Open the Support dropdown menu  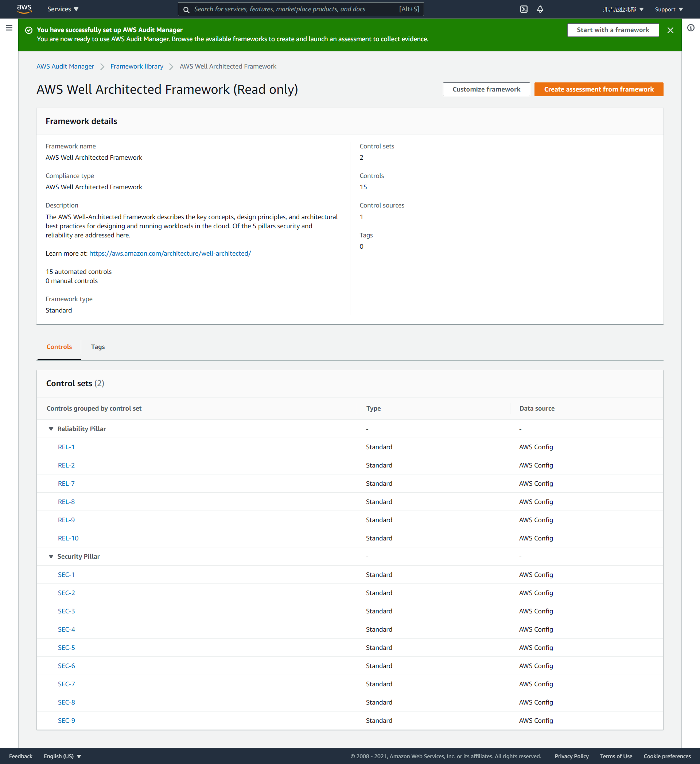click(668, 9)
